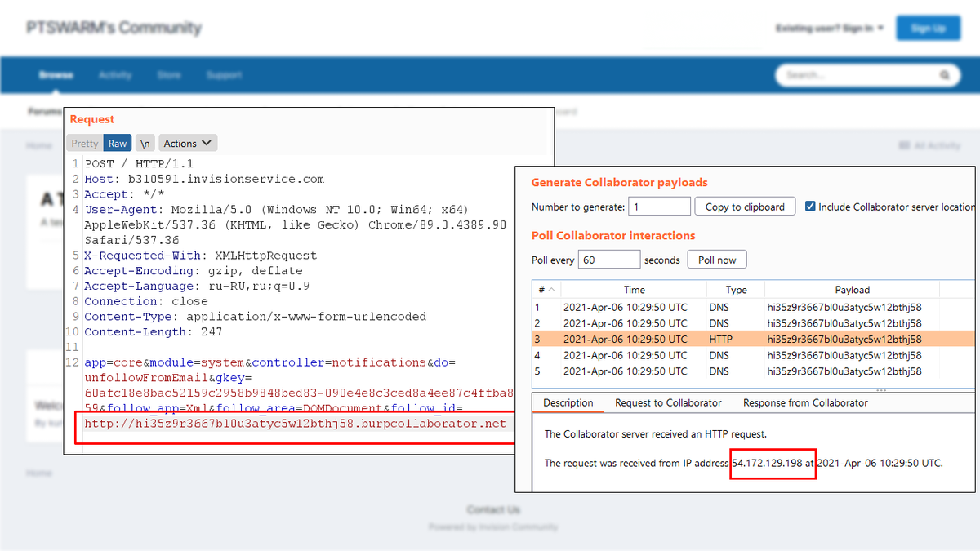This screenshot has height=551, width=980.
Task: Click the POST / HTTP/1.1 line
Action: tap(139, 163)
